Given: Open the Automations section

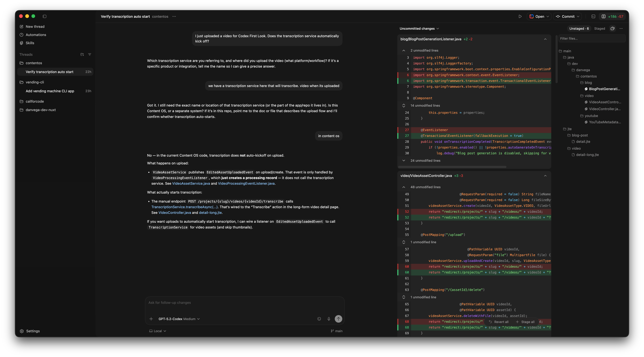Looking at the screenshot, I should tap(36, 35).
